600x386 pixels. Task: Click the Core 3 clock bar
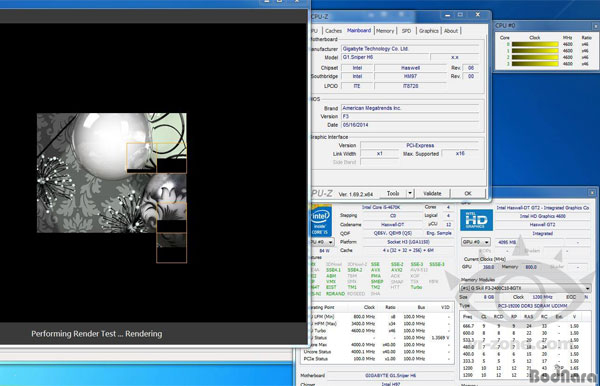coord(535,64)
